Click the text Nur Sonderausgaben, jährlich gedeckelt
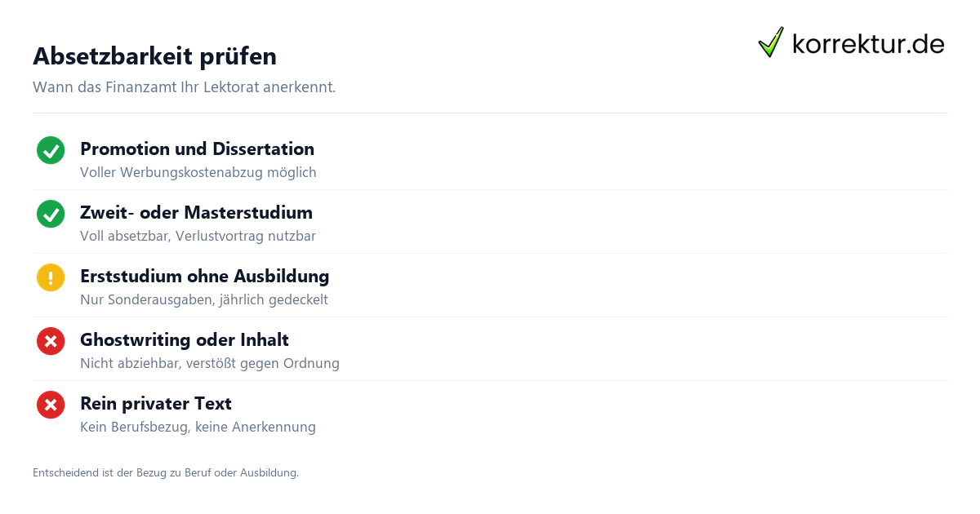The height and width of the screenshot is (514, 980). [x=204, y=300]
